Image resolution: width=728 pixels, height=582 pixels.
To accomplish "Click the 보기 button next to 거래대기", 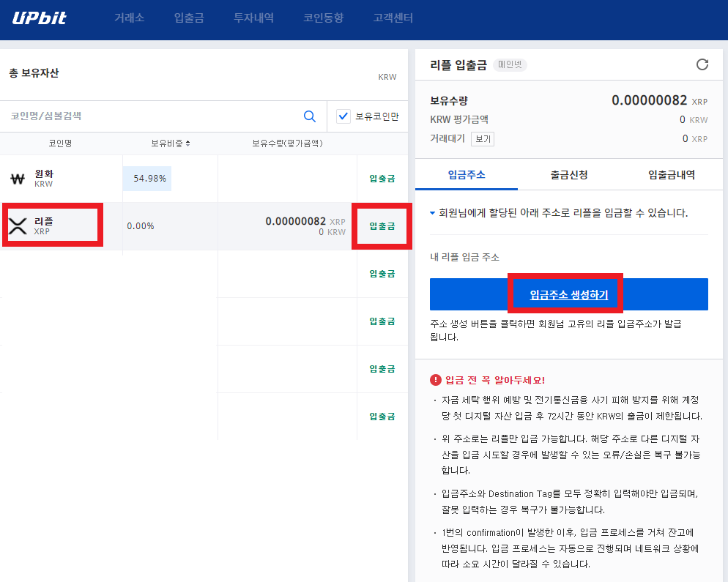I will point(483,139).
